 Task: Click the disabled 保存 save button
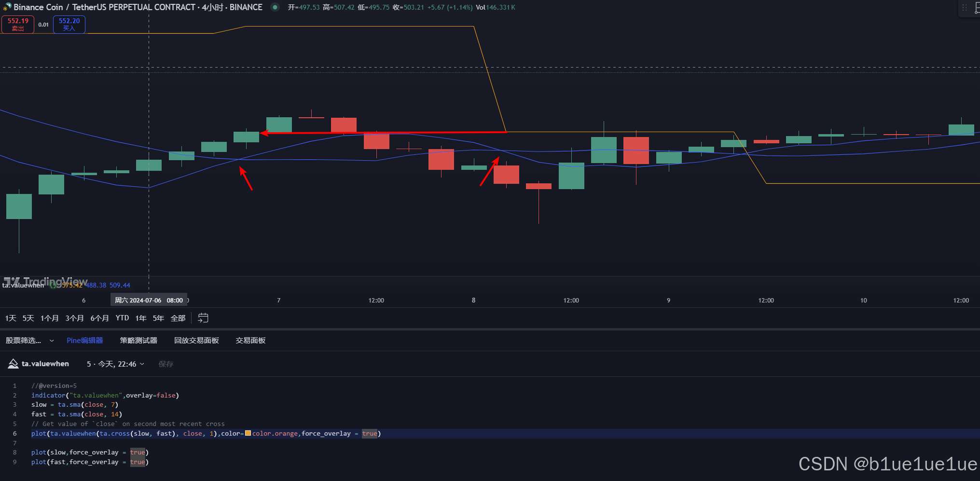coord(166,364)
